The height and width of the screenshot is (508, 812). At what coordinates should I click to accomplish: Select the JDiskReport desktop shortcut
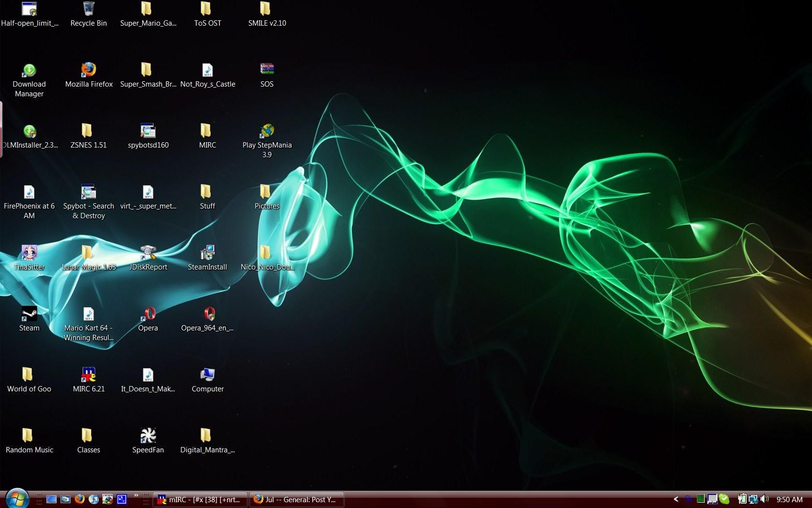[x=148, y=253]
